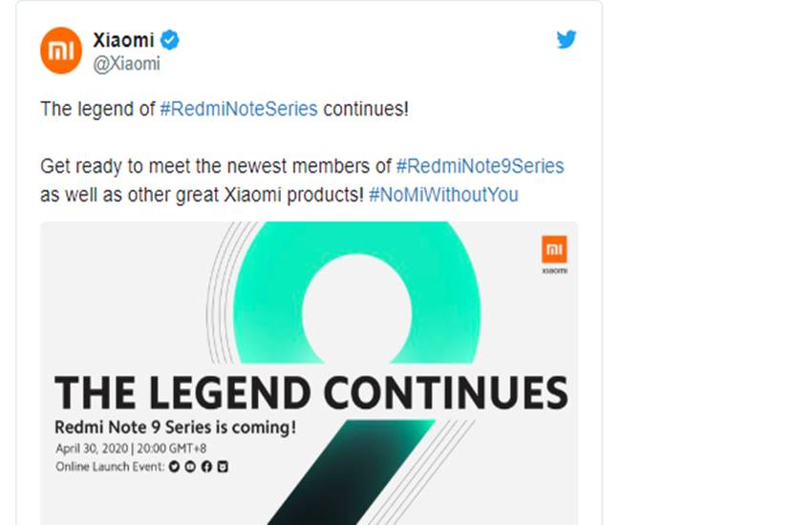Screen dimensions: 812x525
Task: Click the Mi logo on the banner
Action: point(554,250)
